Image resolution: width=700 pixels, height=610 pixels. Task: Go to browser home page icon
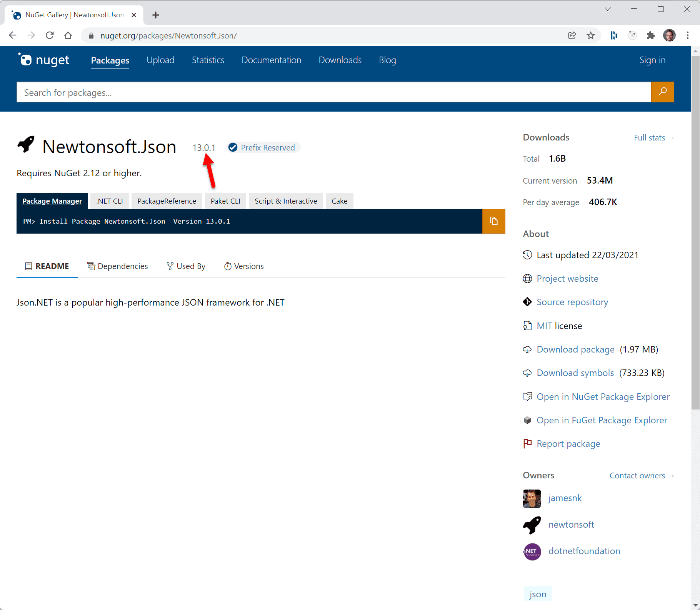(68, 36)
